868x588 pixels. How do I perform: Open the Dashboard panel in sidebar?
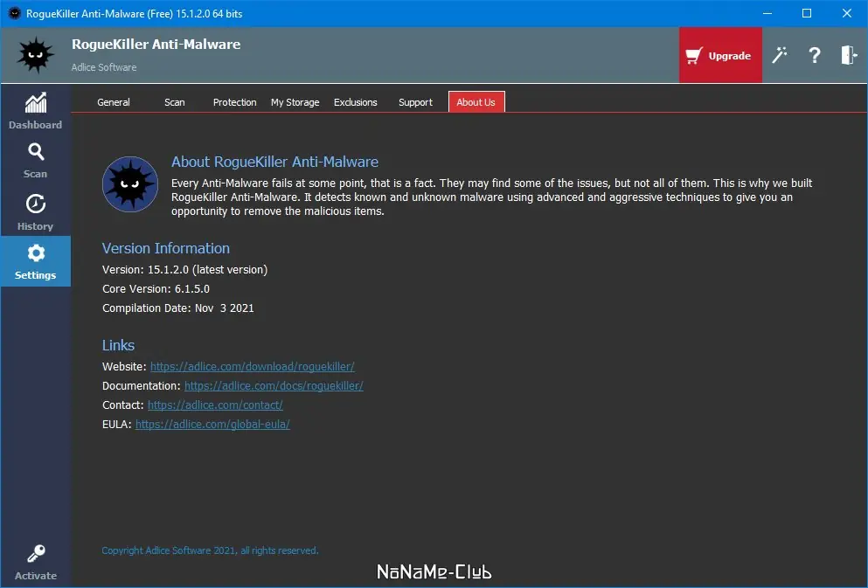point(36,111)
